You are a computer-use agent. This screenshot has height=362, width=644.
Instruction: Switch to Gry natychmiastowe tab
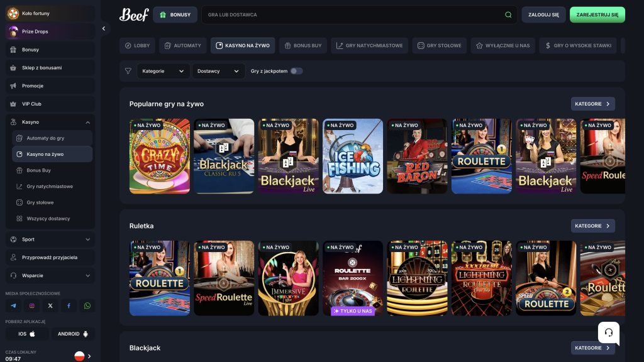[x=369, y=45]
